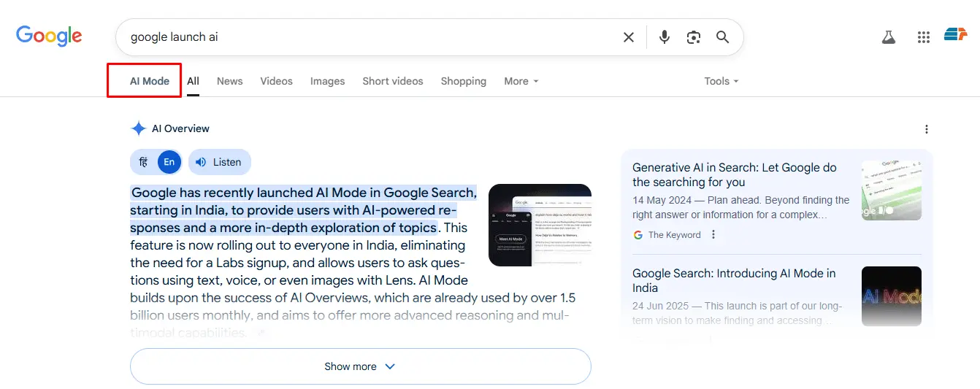Open the Tools dropdown
The height and width of the screenshot is (389, 980).
coord(721,81)
